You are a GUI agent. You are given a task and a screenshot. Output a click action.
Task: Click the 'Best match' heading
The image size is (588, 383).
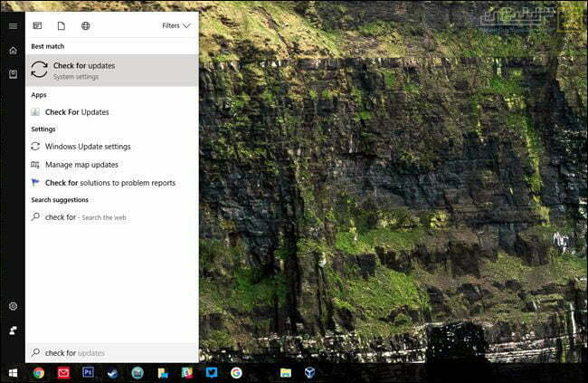[x=48, y=46]
